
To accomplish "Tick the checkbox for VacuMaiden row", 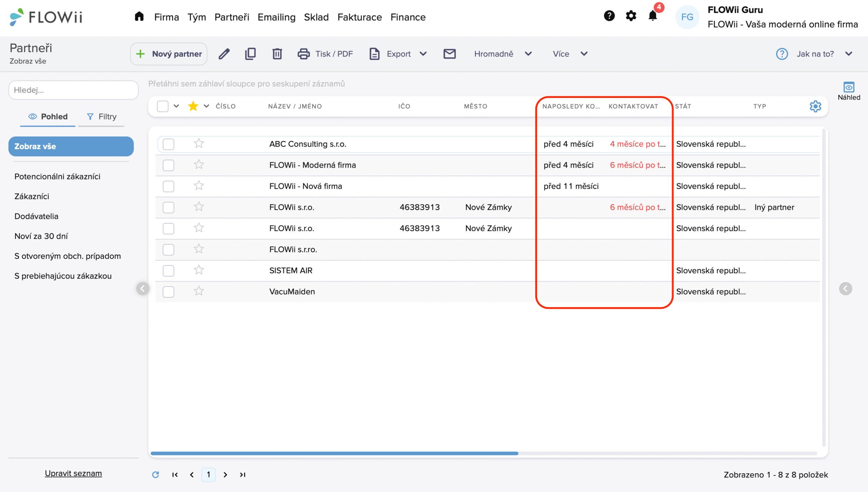I will click(x=168, y=292).
